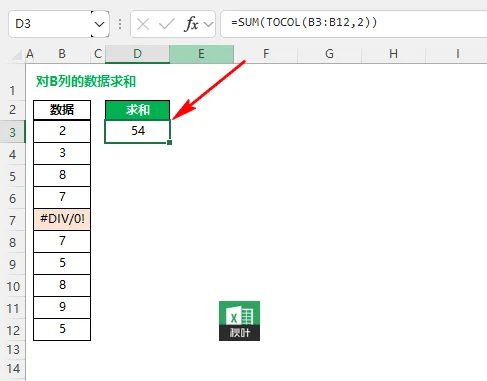Click the green title text 对B列的数据求和
This screenshot has width=487, height=381.
point(86,81)
